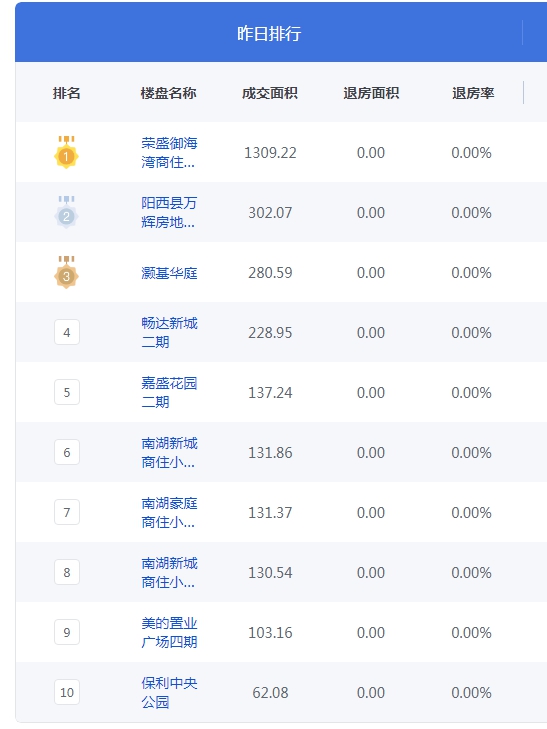Click the 1309.22 transaction area cell
The image size is (547, 729).
tap(270, 153)
